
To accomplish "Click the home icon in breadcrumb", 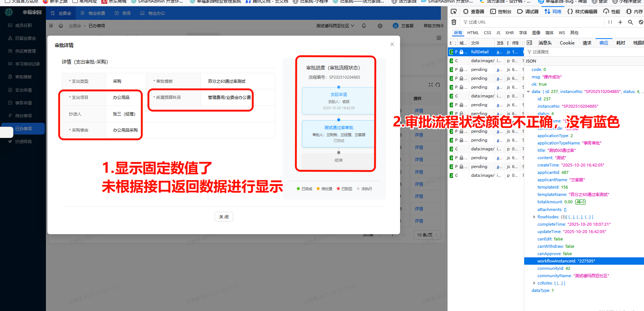I will pos(61,26).
